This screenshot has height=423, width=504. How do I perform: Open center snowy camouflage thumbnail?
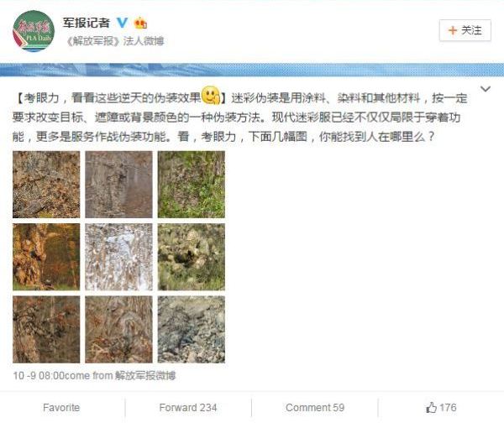[118, 257]
